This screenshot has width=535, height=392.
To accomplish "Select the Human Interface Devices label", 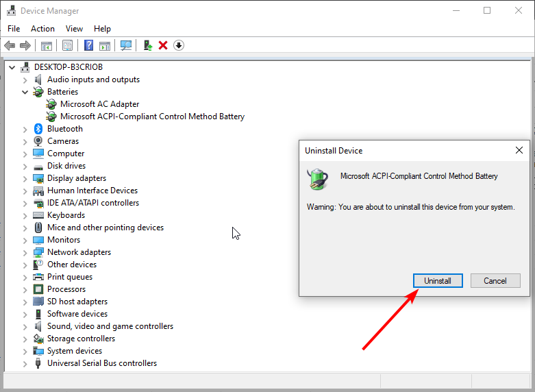I will 92,191.
